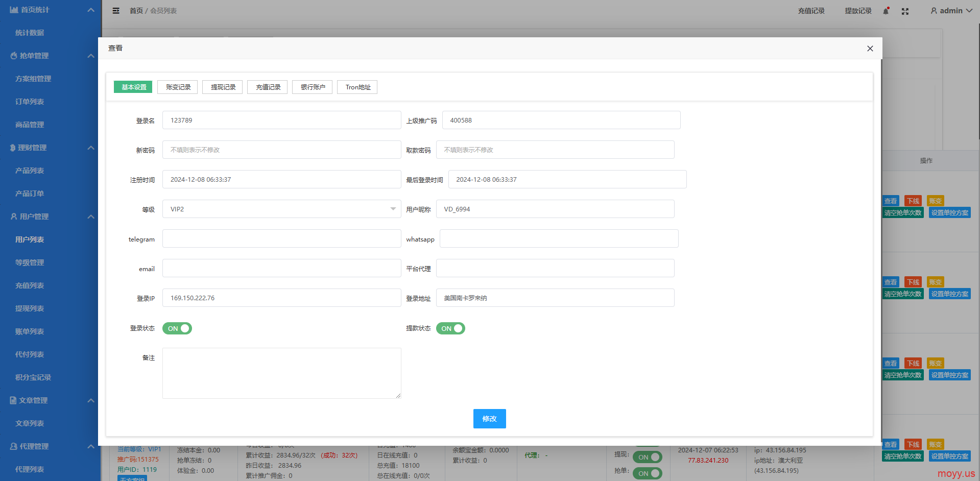Switch to the 银行账户 tab
The width and height of the screenshot is (980, 481).
pos(313,87)
